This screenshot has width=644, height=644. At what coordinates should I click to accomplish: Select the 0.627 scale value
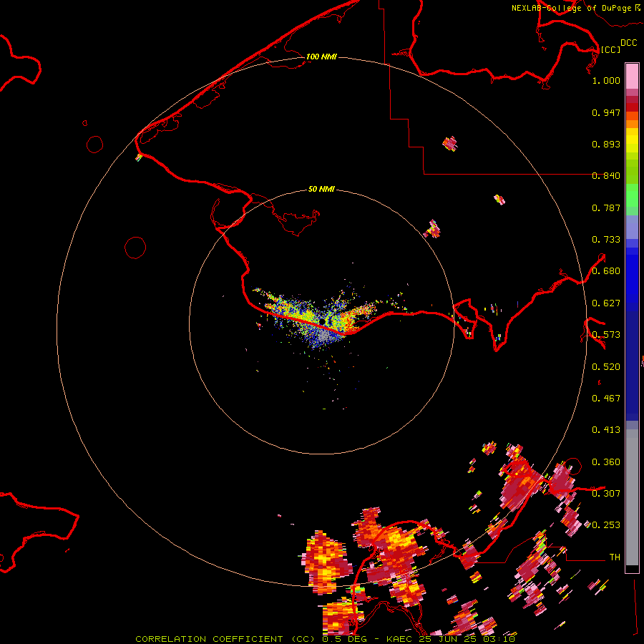click(606, 303)
